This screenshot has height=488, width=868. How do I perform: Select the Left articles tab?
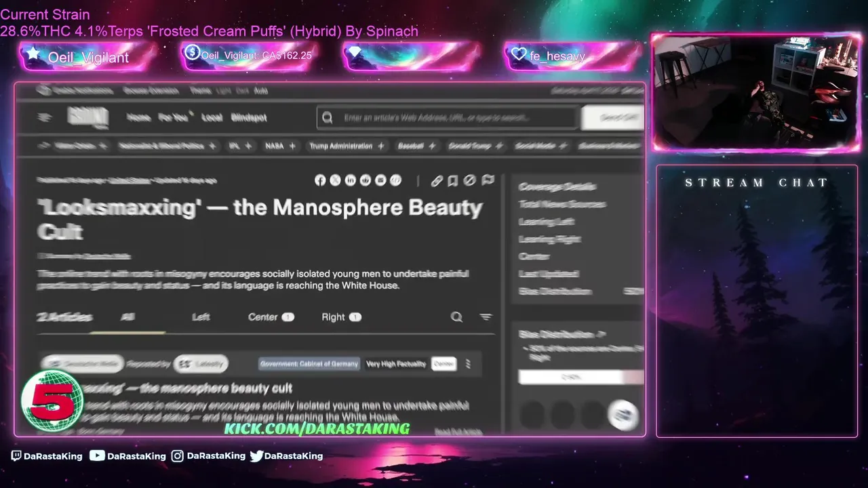click(201, 317)
